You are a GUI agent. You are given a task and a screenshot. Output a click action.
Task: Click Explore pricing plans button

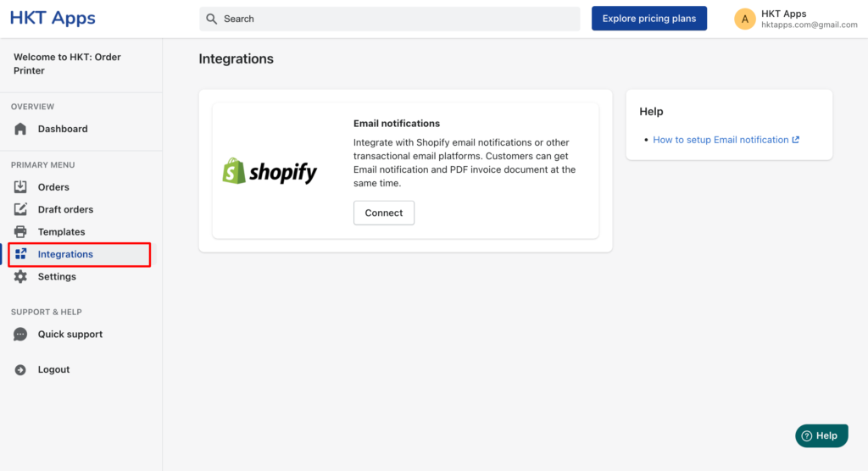[x=648, y=19]
